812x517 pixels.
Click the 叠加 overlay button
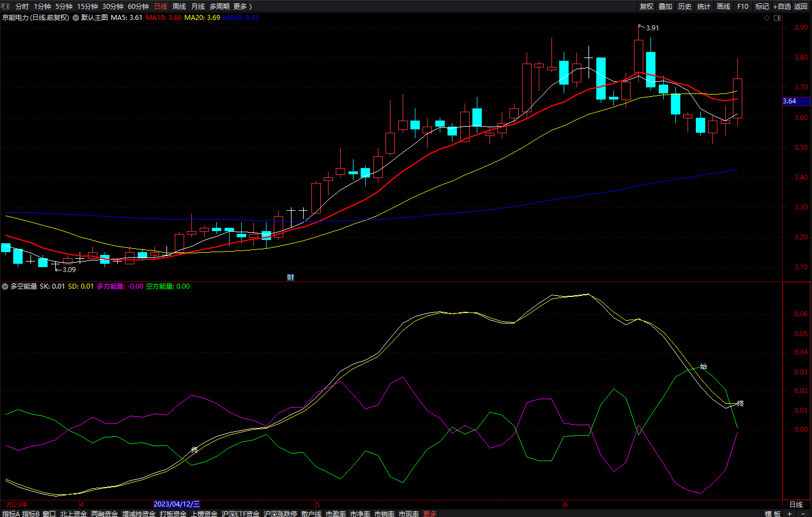pyautogui.click(x=665, y=7)
